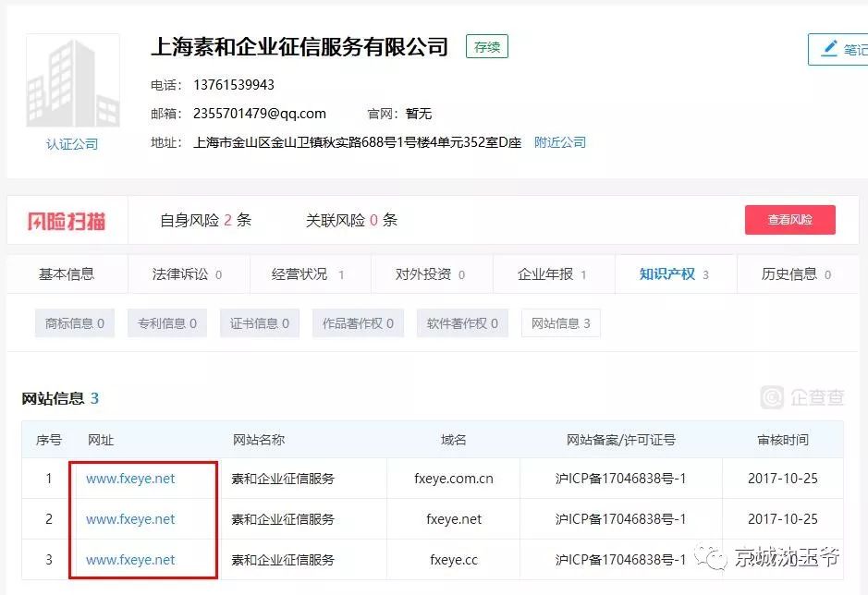
Task: Click the 网站信息 3 section heading
Action: (x=60, y=398)
